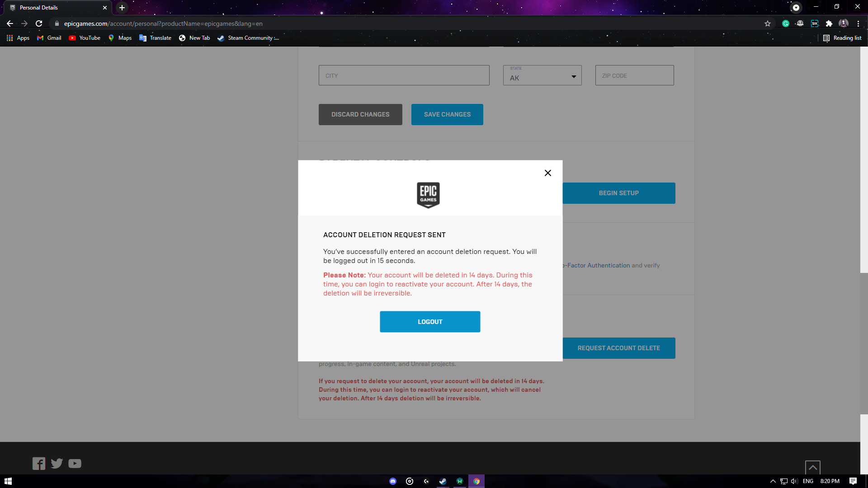Open Discord from the taskbar

pyautogui.click(x=393, y=481)
